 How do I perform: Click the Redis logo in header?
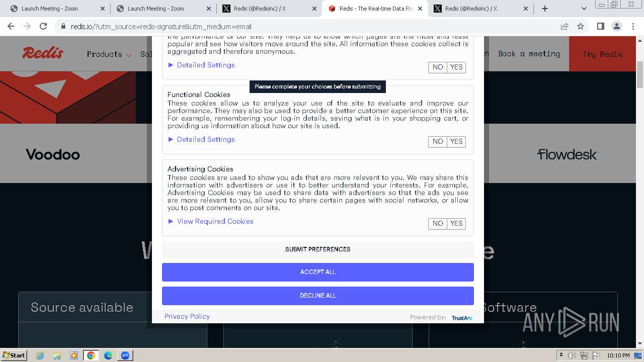click(43, 53)
